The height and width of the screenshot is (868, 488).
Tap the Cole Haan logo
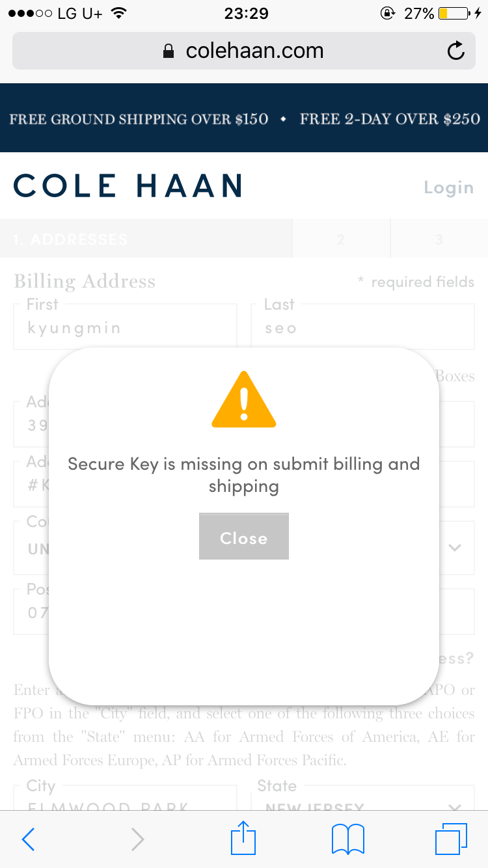[x=128, y=186]
